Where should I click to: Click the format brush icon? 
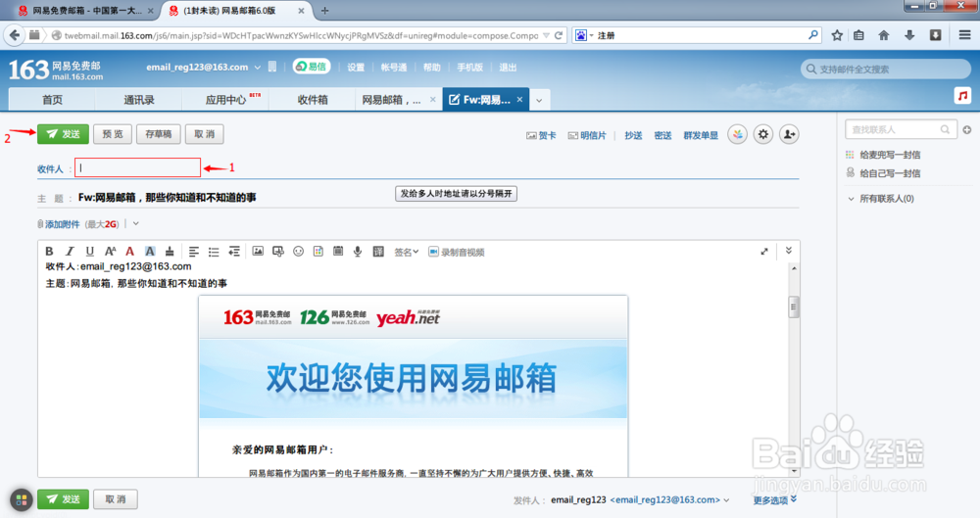tap(170, 252)
